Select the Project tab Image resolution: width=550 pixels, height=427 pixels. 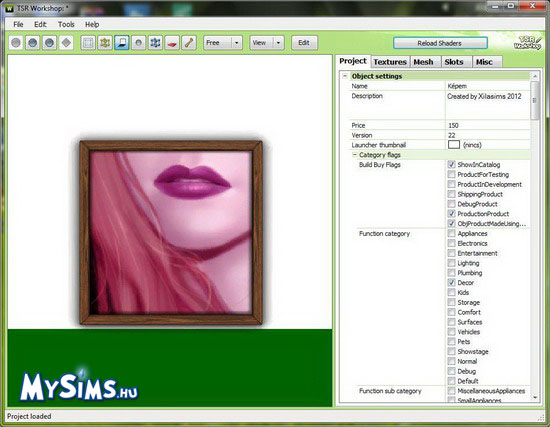353,61
